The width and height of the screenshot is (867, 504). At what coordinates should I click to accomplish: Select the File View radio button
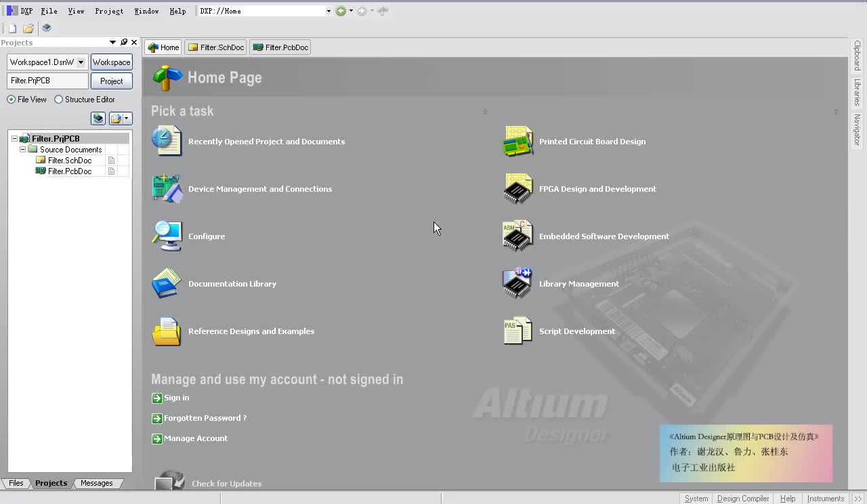11,100
